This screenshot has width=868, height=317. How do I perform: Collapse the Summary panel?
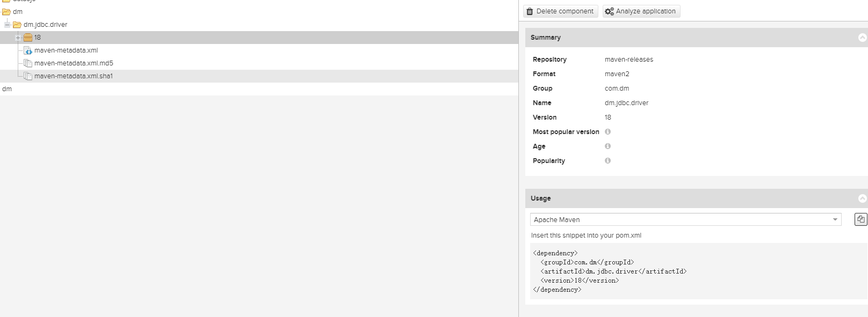862,38
